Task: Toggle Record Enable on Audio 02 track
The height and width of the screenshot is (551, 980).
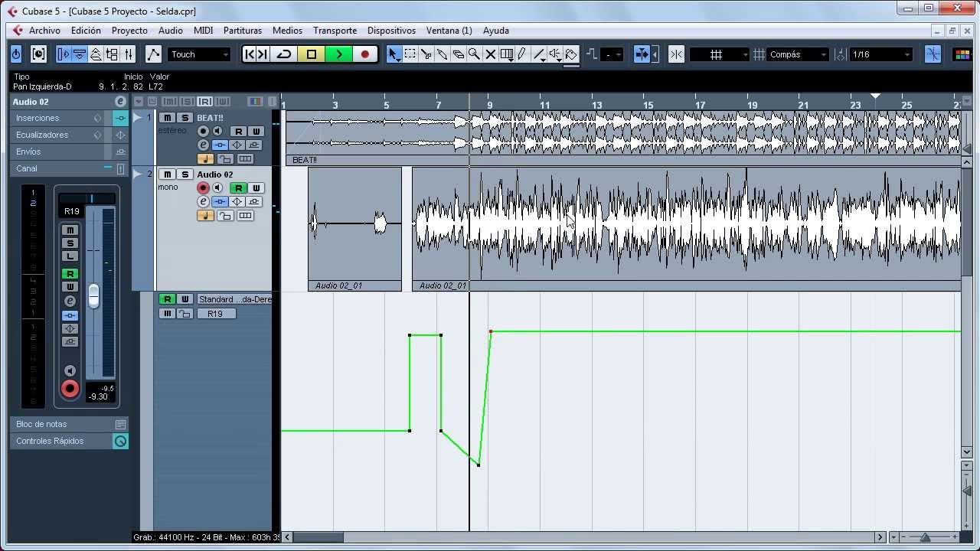Action: pyautogui.click(x=203, y=188)
